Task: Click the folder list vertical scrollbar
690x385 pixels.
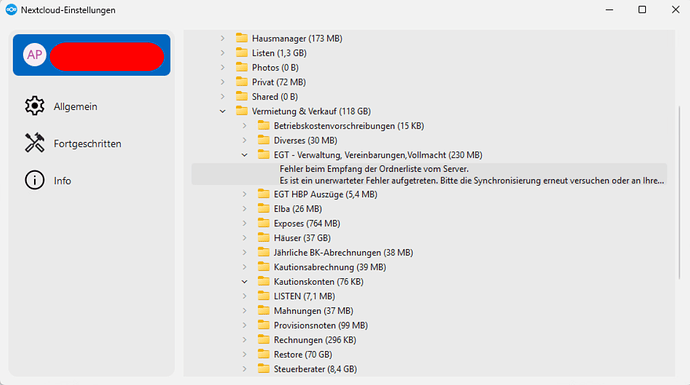Action: coord(679,192)
